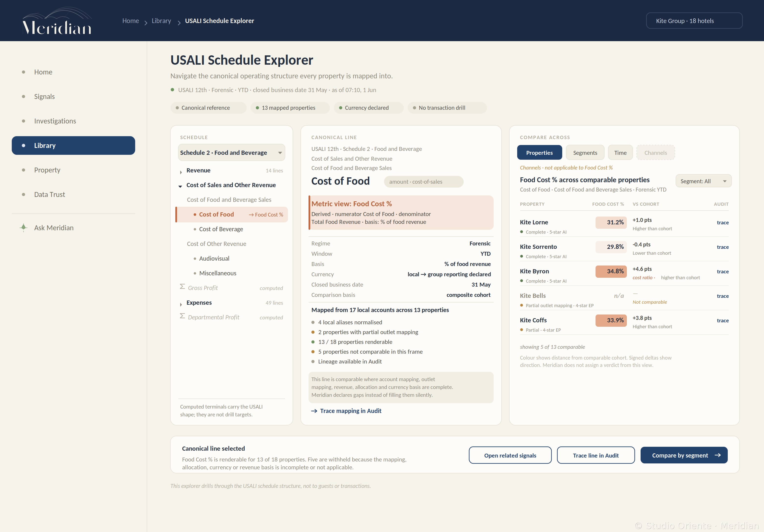Switch to the Time compare tab
764x532 pixels.
pos(620,153)
